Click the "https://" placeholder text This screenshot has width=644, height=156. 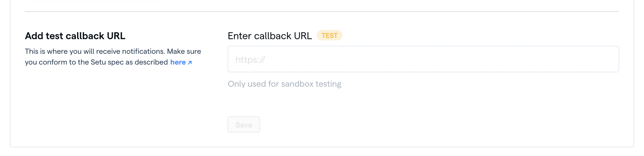(250, 60)
